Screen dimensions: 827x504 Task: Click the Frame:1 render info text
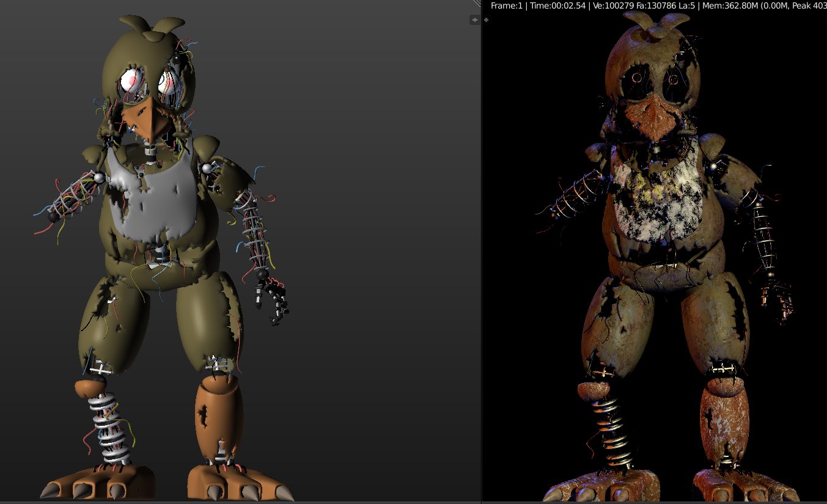point(507,6)
